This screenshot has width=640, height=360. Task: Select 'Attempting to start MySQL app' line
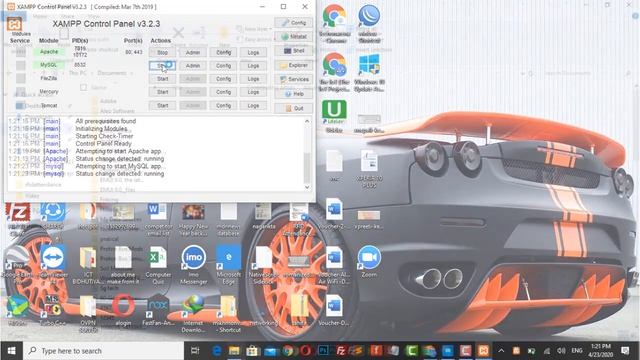[120, 166]
